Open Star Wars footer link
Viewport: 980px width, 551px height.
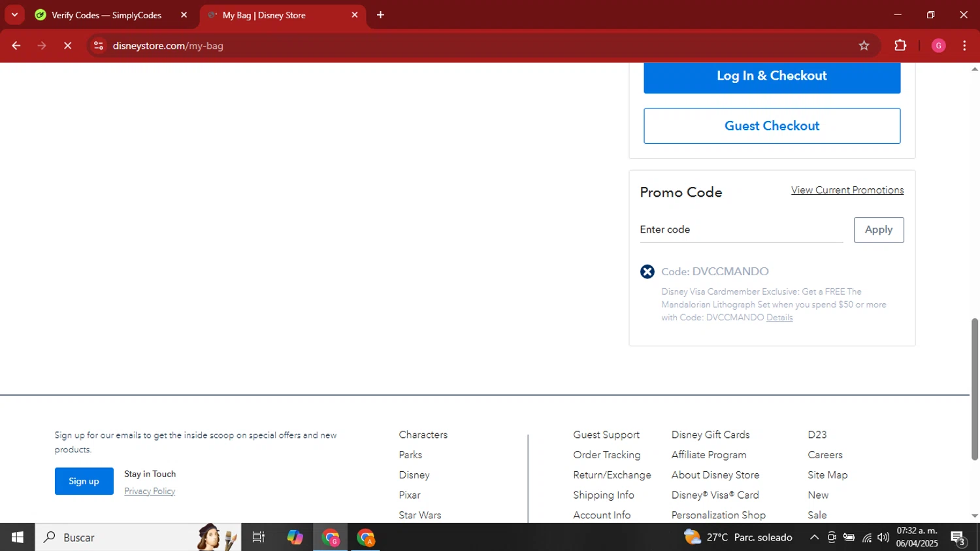pos(420,515)
